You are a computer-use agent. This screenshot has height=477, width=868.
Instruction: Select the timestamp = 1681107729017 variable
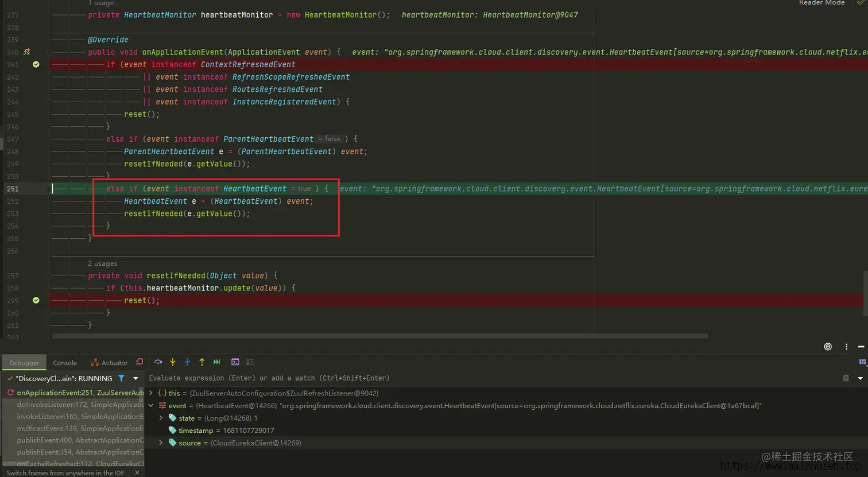click(x=226, y=431)
